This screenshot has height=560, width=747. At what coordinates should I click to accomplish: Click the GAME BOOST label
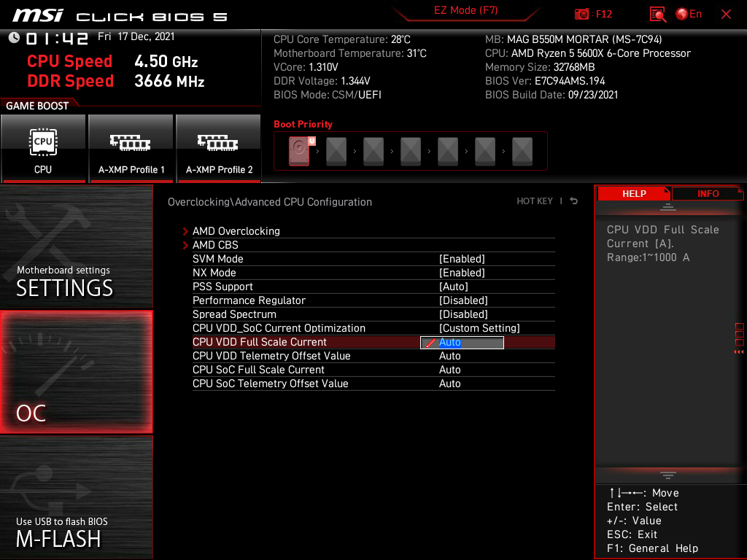coord(37,106)
